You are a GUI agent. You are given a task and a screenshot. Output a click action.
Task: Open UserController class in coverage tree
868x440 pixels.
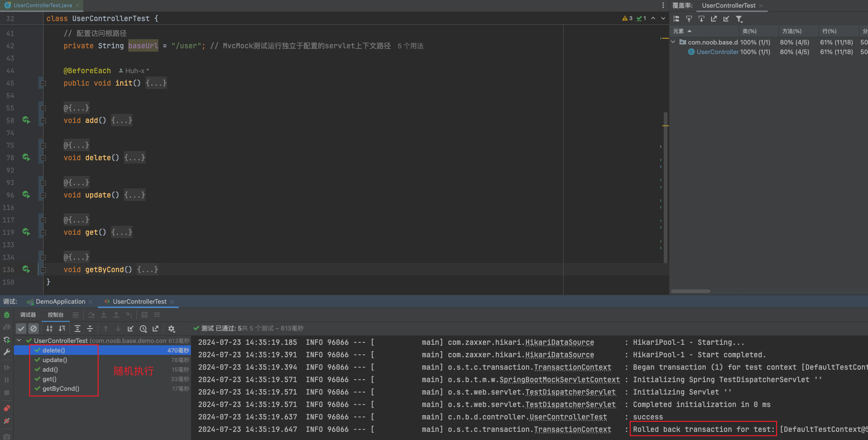tap(717, 52)
